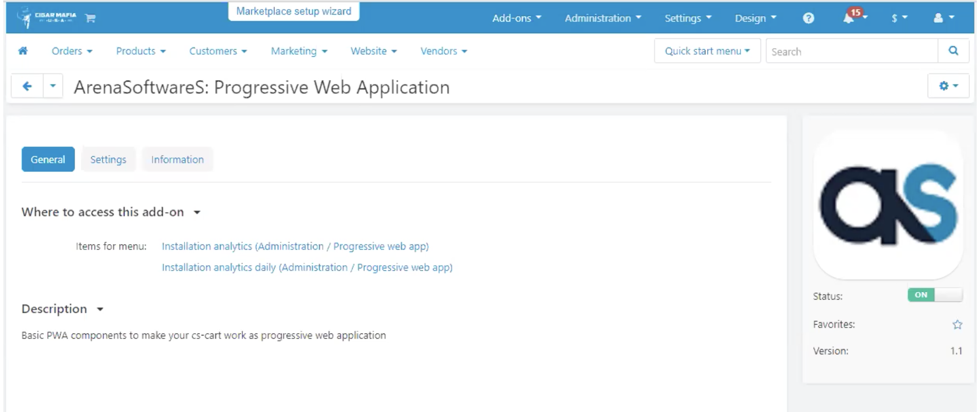The image size is (980, 412).
Task: Click the help question mark icon
Action: pyautogui.click(x=808, y=18)
